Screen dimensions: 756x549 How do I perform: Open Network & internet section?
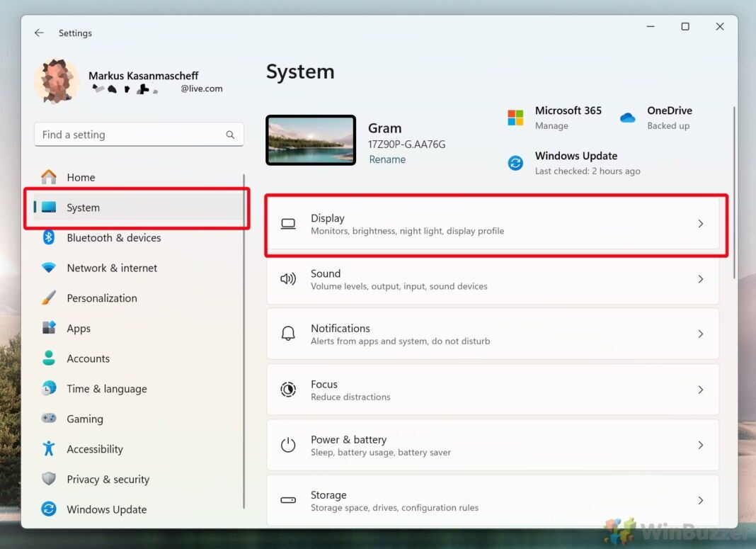tap(139, 268)
